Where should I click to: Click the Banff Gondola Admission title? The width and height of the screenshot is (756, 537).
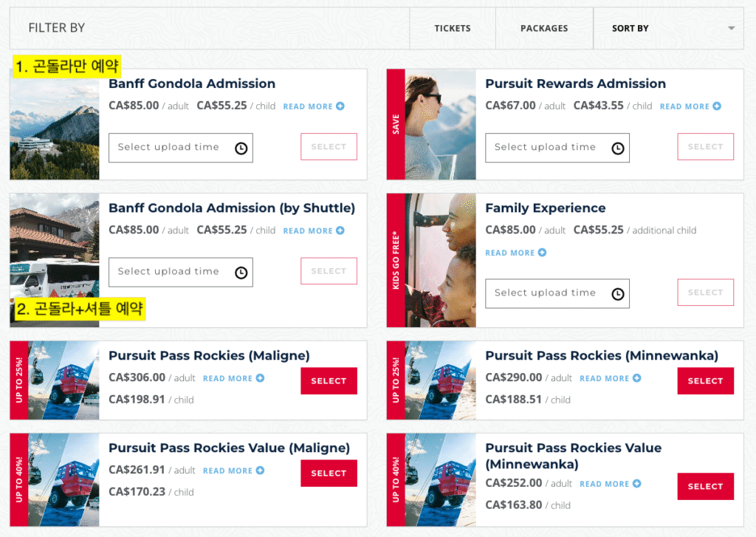point(192,83)
